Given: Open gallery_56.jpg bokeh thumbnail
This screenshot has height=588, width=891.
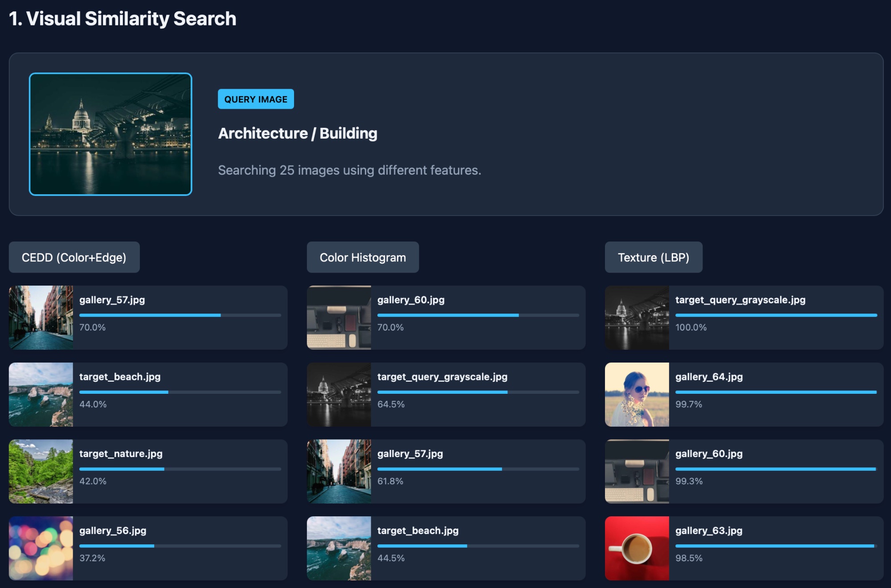Looking at the screenshot, I should 41,548.
